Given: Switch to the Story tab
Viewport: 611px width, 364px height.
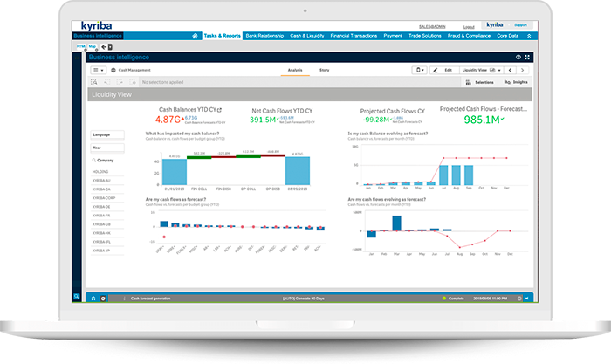Looking at the screenshot, I should pyautogui.click(x=325, y=68).
